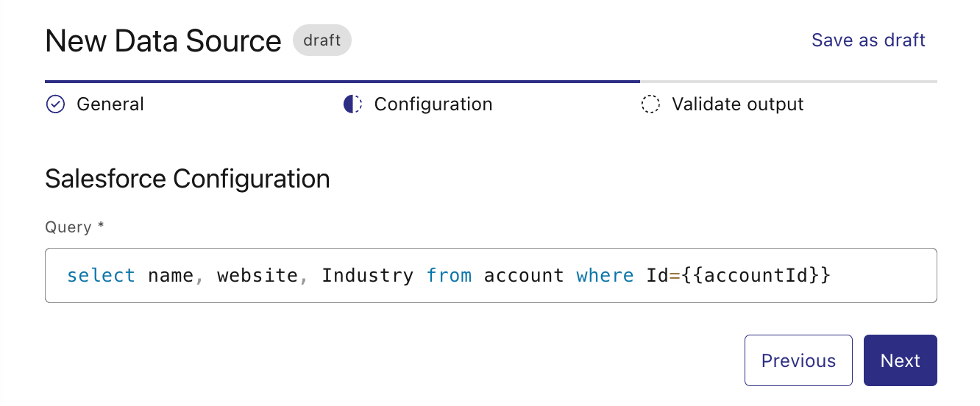Click the unfilled gray portion of progress bar
The height and width of the screenshot is (406, 980).
789,81
